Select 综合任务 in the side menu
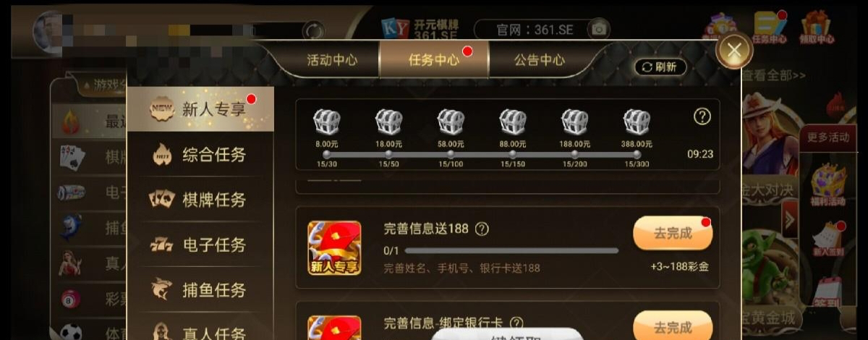 tap(200, 155)
